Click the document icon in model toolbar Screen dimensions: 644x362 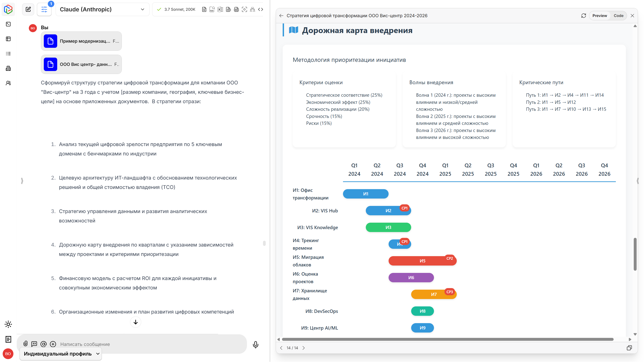204,9
